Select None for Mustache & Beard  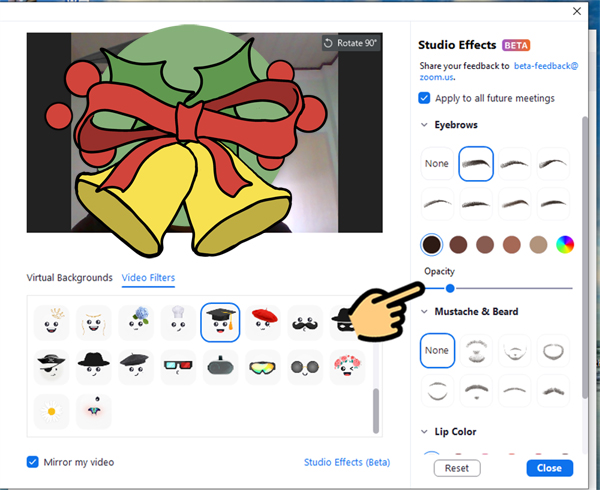point(437,351)
